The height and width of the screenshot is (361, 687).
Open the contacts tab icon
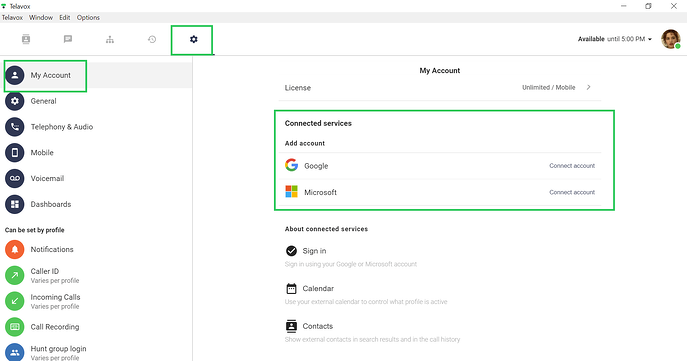click(26, 39)
